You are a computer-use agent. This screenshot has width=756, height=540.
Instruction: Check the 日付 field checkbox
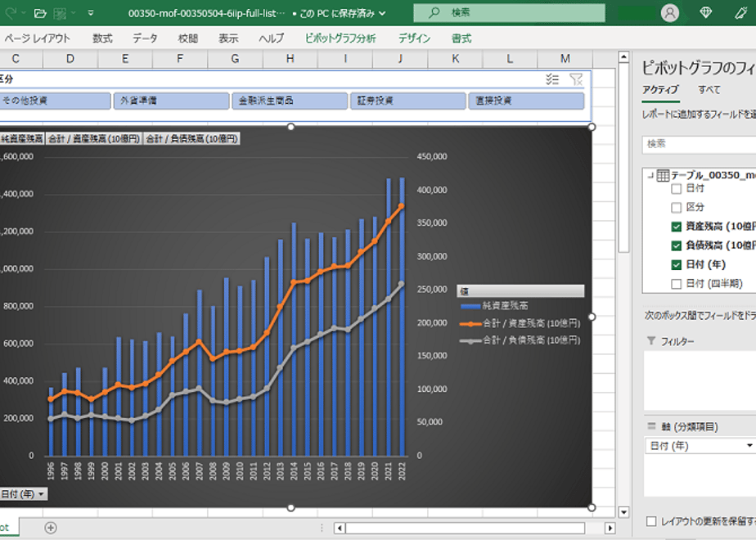677,188
